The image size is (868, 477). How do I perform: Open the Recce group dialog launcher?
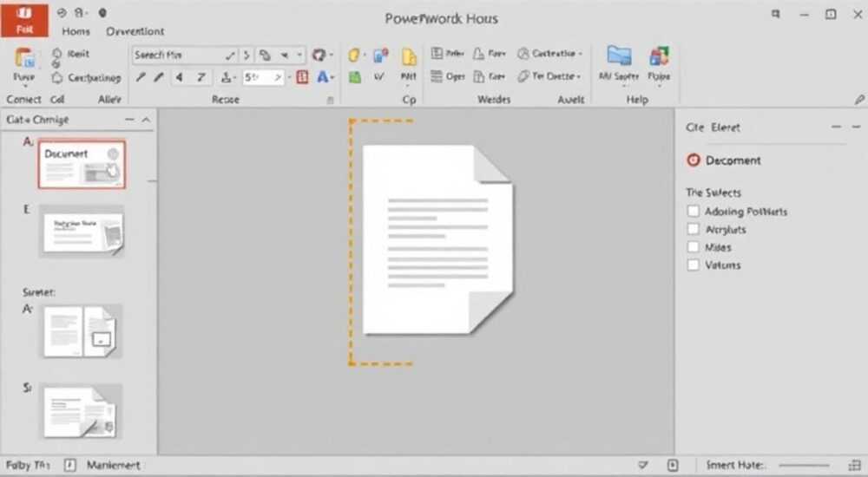[330, 100]
